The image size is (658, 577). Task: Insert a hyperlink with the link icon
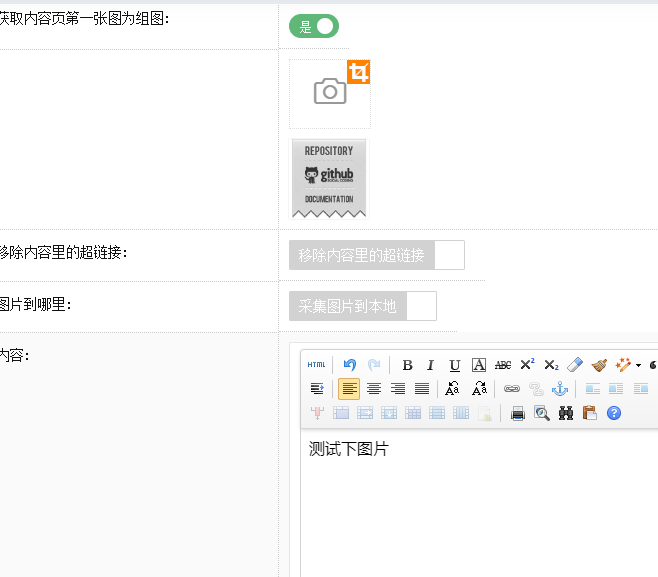(511, 389)
